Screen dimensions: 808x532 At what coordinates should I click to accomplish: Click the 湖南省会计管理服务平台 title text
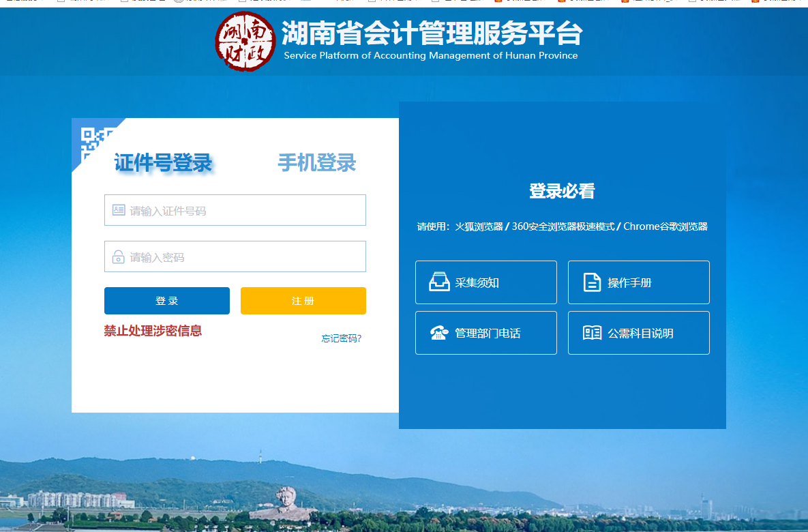click(432, 34)
